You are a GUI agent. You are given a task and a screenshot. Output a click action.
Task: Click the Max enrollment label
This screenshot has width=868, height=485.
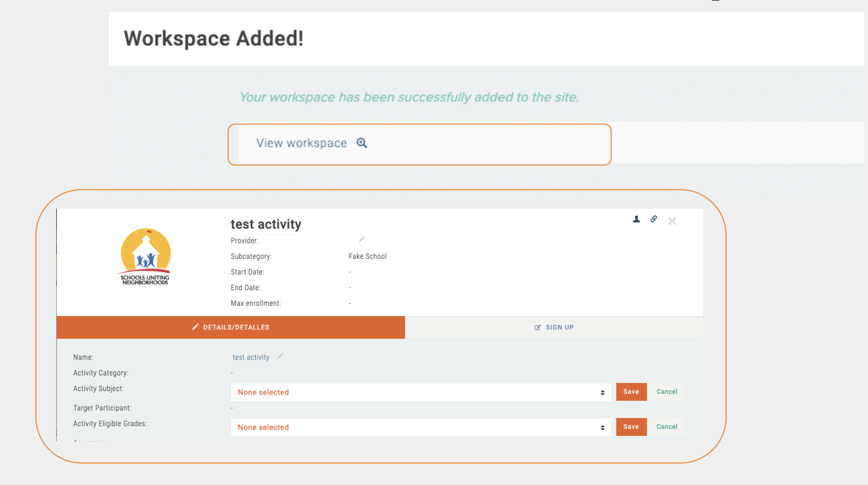[256, 303]
